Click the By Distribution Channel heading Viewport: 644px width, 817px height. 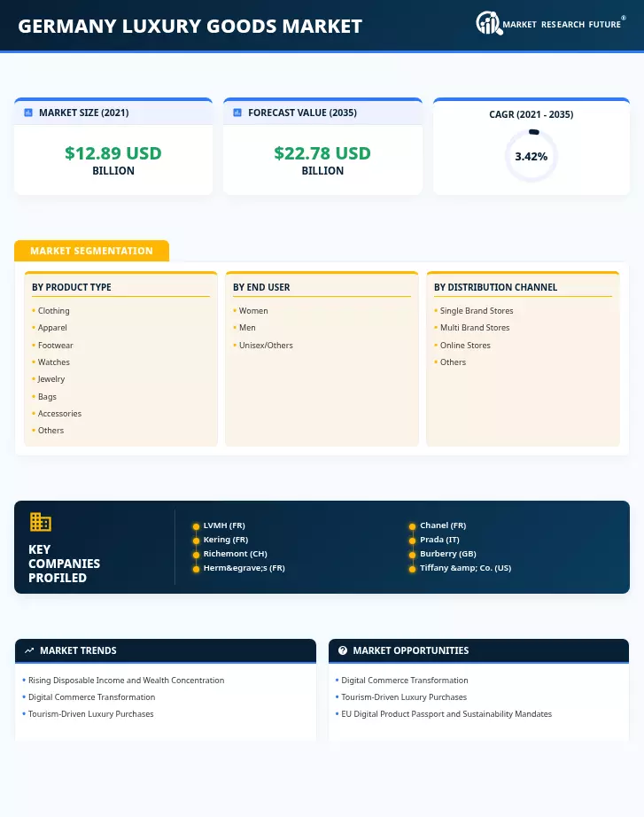495,287
